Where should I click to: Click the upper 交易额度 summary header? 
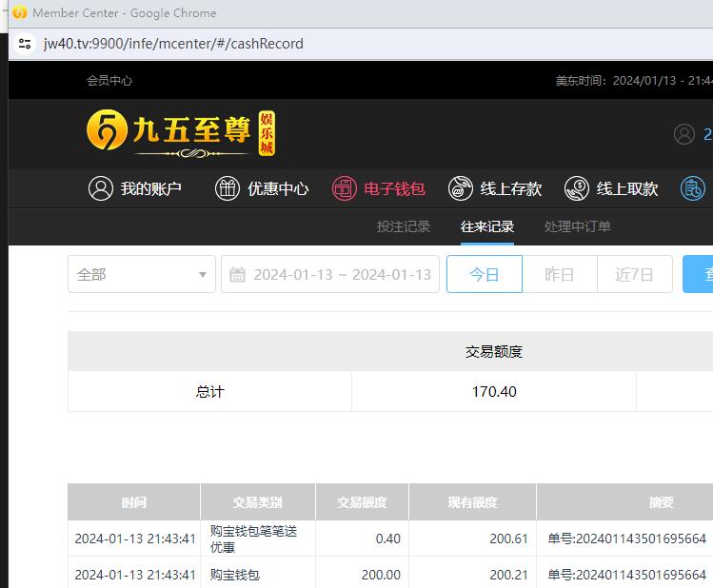point(494,351)
